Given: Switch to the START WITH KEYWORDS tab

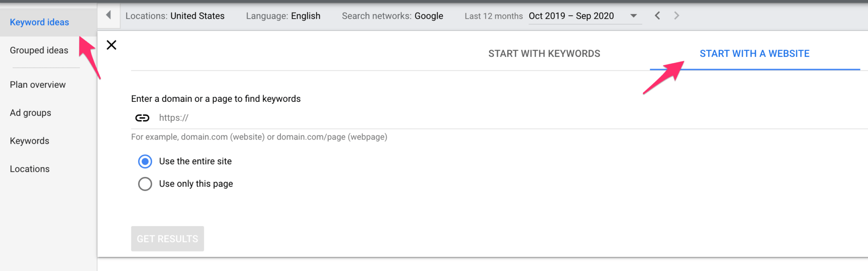Looking at the screenshot, I should point(544,53).
